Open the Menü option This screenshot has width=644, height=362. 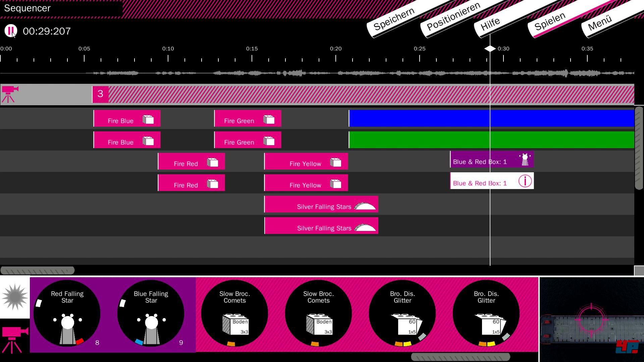click(x=600, y=22)
